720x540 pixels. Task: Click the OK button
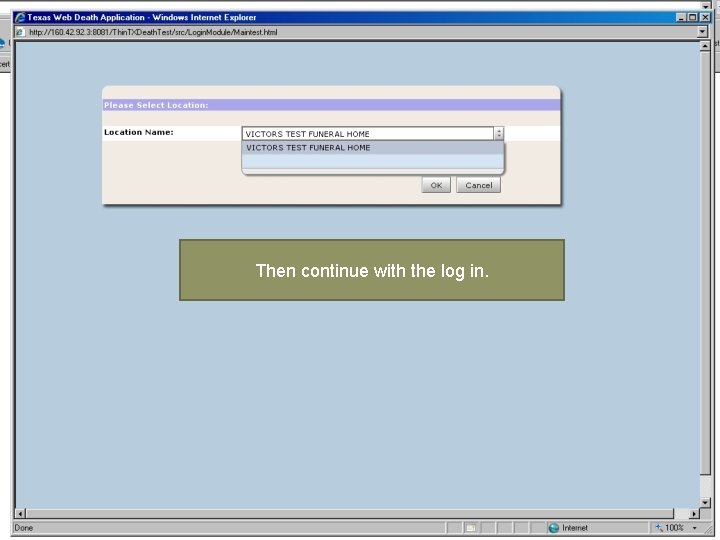pos(436,185)
